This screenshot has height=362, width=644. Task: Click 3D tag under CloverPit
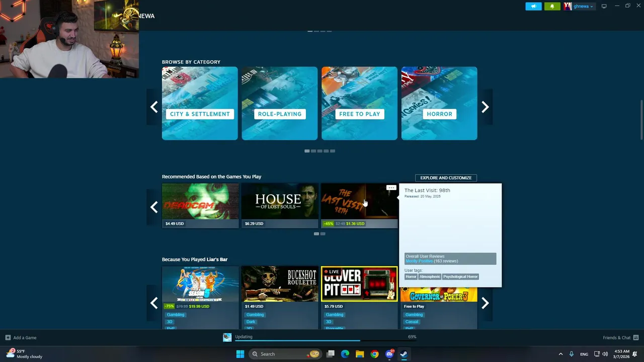pos(329,322)
